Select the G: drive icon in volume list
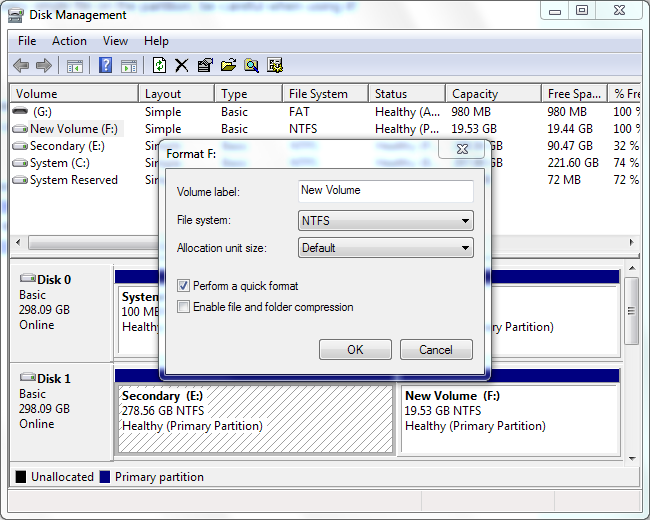 (x=20, y=111)
